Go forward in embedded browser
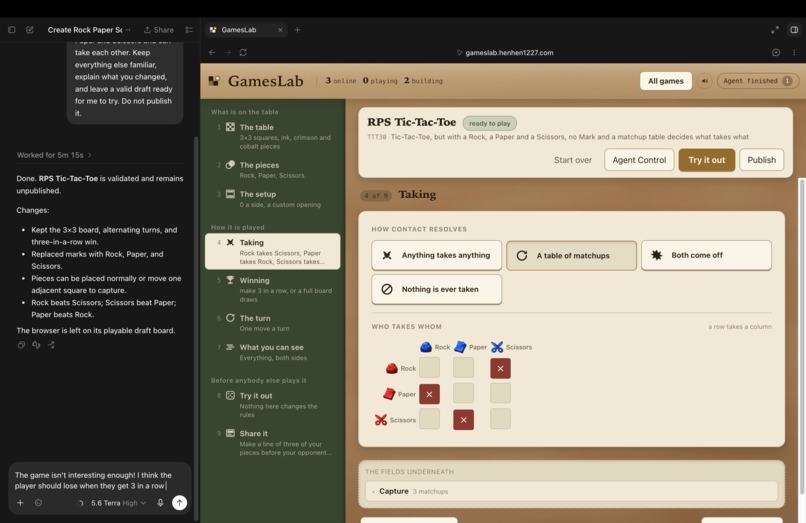Screen dimensions: 806x523 (x=228, y=52)
